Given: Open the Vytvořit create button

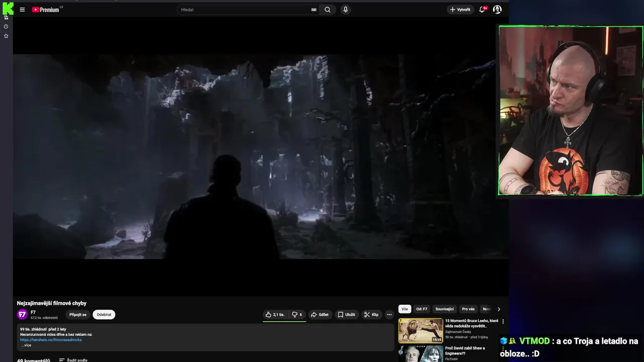Looking at the screenshot, I should click(460, 10).
